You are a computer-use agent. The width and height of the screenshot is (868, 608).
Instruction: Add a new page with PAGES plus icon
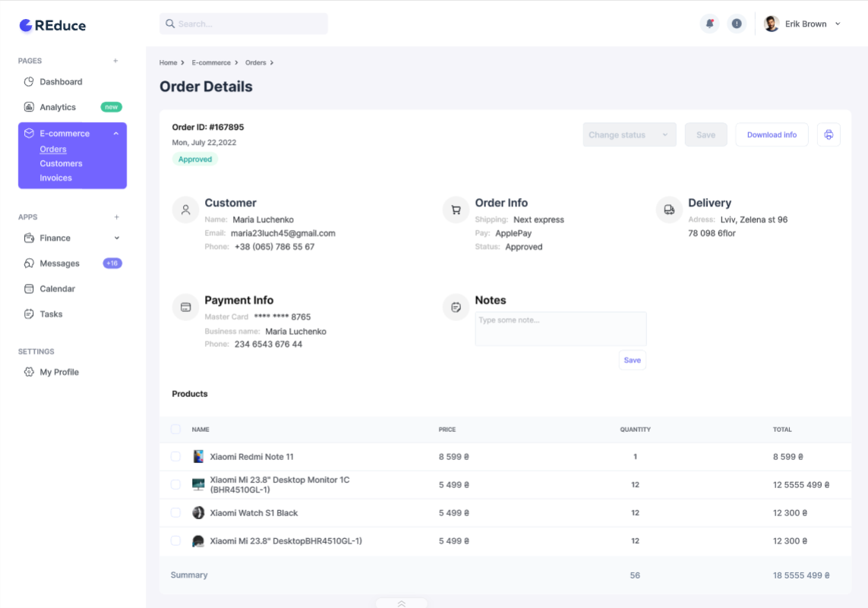[x=115, y=61]
